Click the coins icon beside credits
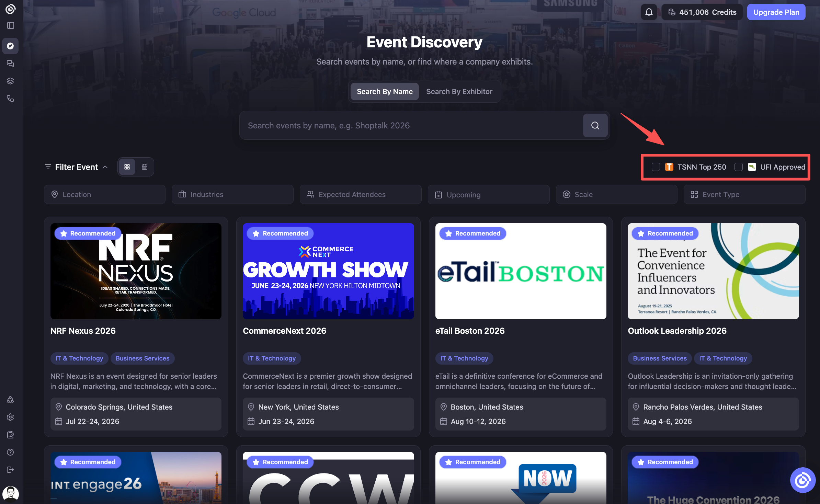 [x=672, y=12]
